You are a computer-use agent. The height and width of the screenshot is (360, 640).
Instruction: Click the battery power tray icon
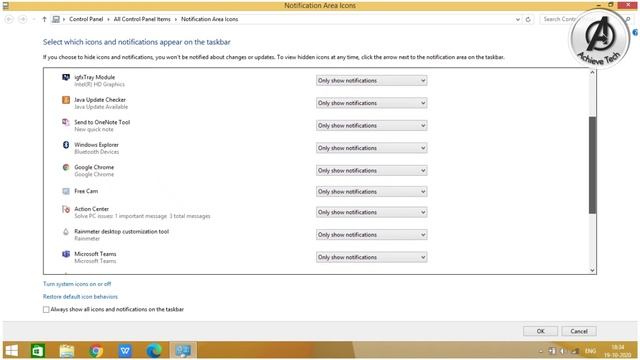tap(552, 351)
